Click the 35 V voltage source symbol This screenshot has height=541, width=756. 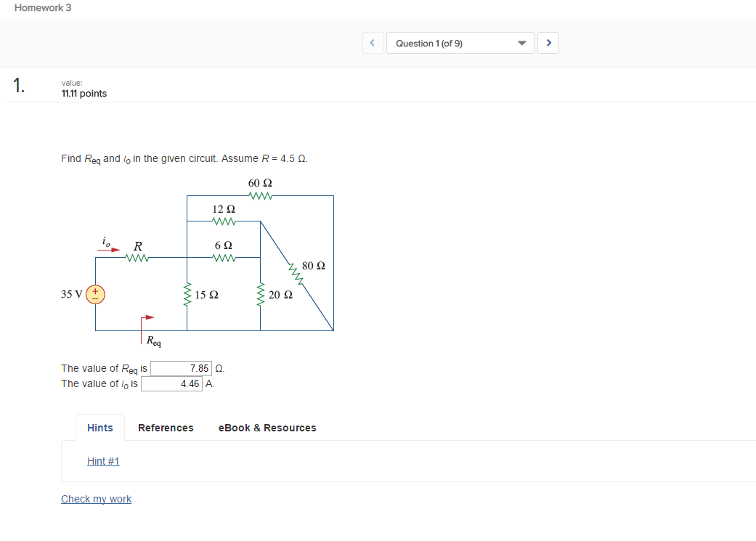coord(95,293)
